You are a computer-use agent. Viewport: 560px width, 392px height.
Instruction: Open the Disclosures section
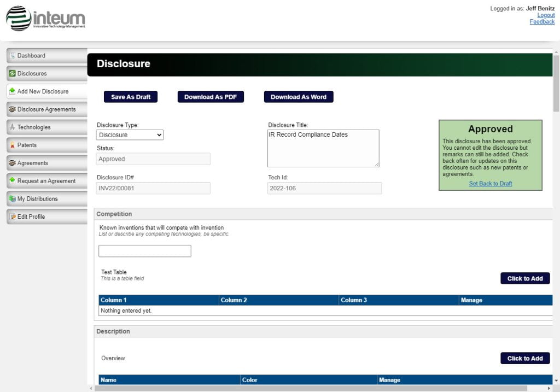(x=33, y=73)
